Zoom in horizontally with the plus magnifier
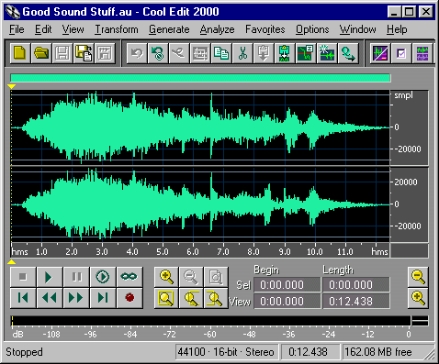The image size is (439, 364). click(166, 277)
